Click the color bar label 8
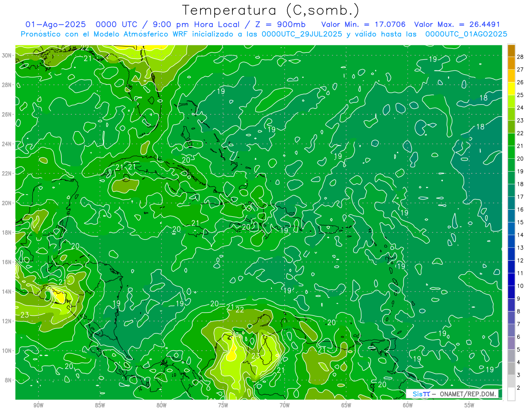This screenshot has width=532, height=411. 519,311
